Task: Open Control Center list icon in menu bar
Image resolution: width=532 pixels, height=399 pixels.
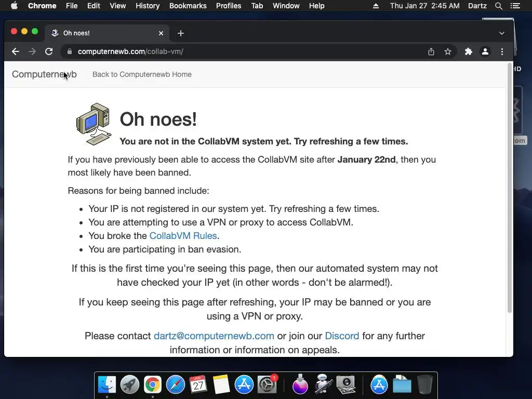Action: [x=515, y=6]
